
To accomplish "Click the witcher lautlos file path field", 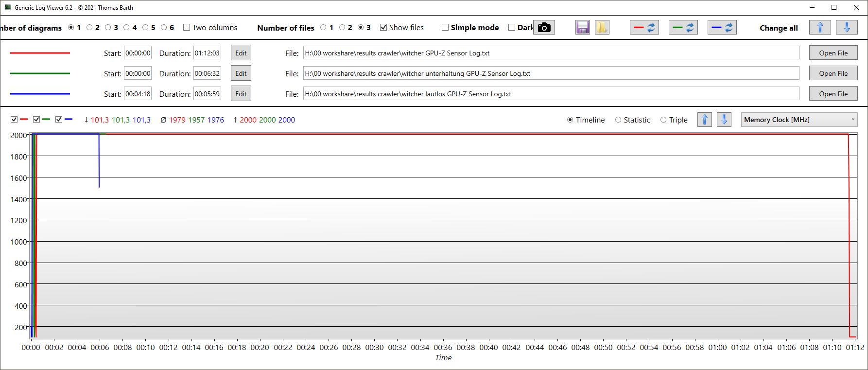I will [x=551, y=94].
